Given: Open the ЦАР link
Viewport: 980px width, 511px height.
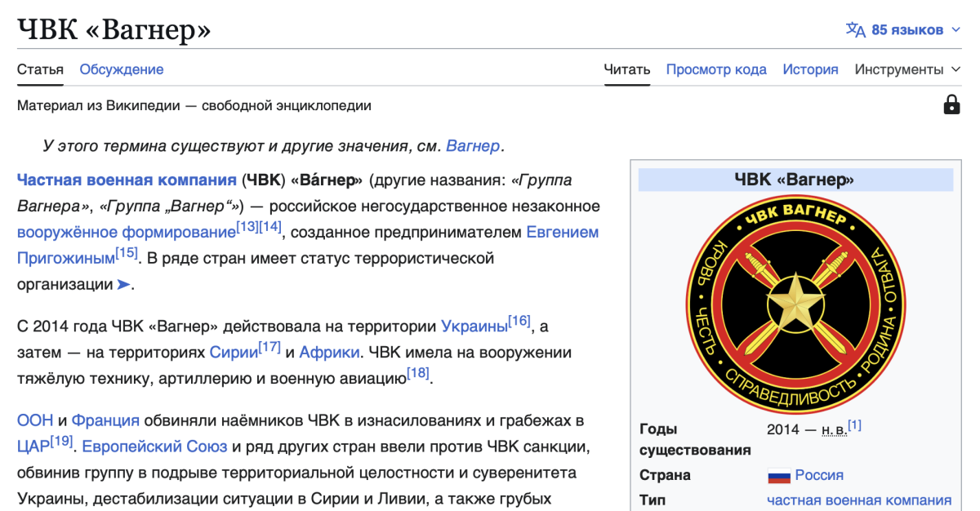Looking at the screenshot, I should 33,447.
